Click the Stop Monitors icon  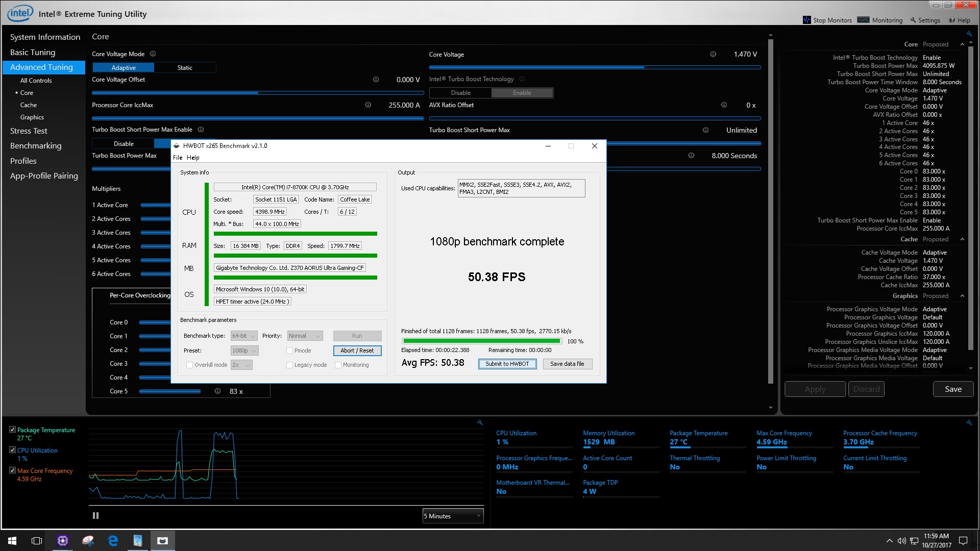(806, 20)
